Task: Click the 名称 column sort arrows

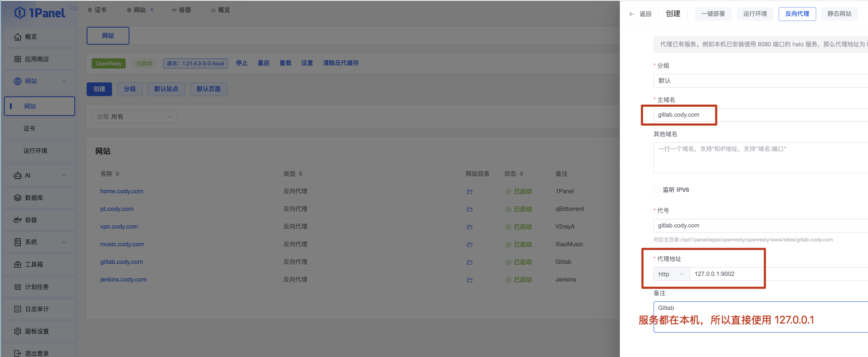Action: pyautogui.click(x=117, y=174)
